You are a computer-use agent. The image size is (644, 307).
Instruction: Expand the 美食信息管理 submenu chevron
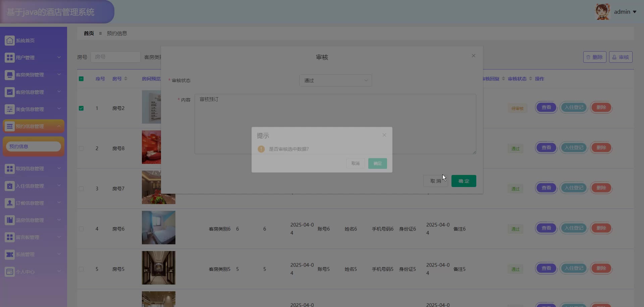pyautogui.click(x=59, y=109)
